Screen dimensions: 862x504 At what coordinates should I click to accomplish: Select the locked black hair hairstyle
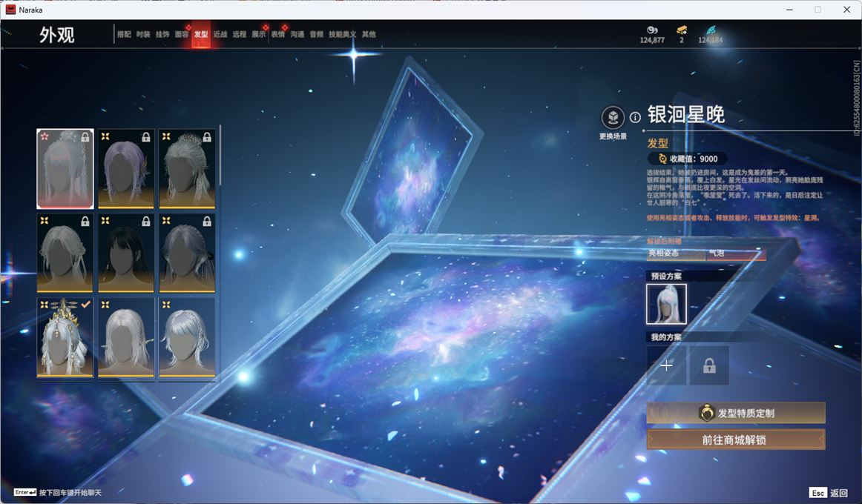coord(126,253)
